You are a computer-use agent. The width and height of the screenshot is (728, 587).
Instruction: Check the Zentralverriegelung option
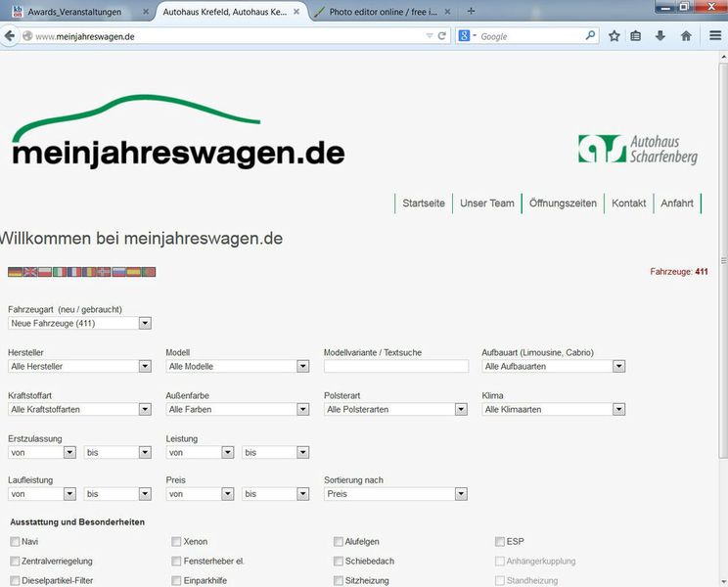(x=15, y=561)
